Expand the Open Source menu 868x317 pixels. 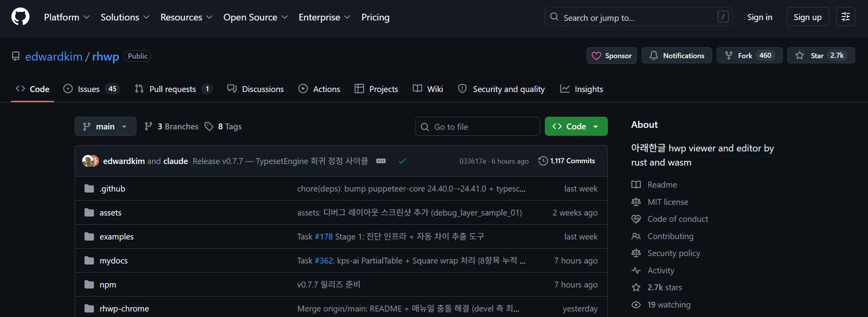point(256,17)
